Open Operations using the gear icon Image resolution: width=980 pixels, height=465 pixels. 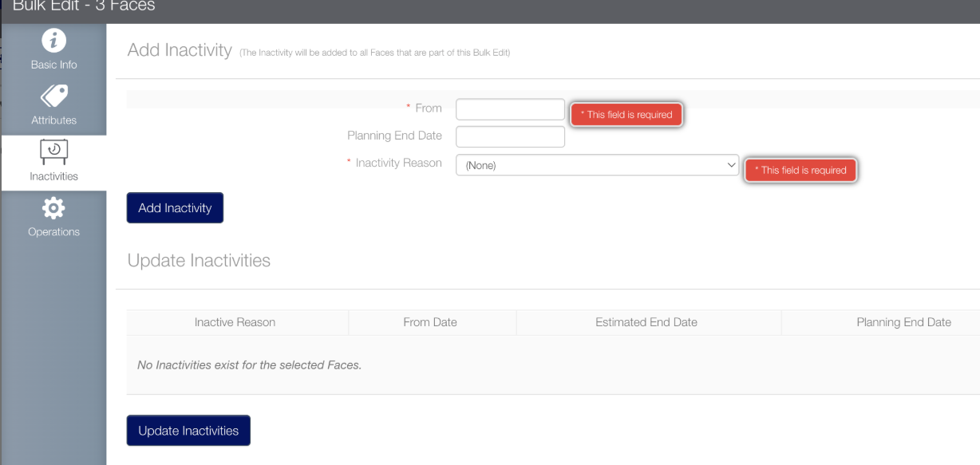53,207
